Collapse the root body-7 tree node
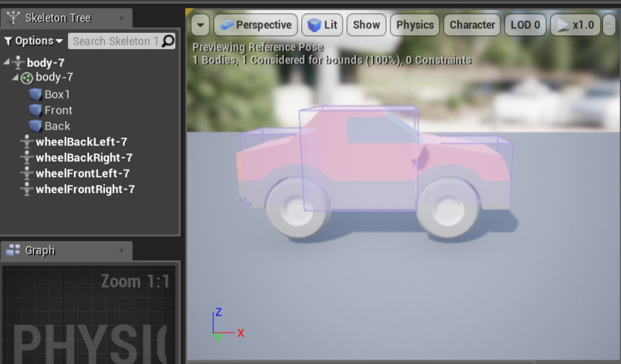Image resolution: width=621 pixels, height=364 pixels. click(7, 62)
